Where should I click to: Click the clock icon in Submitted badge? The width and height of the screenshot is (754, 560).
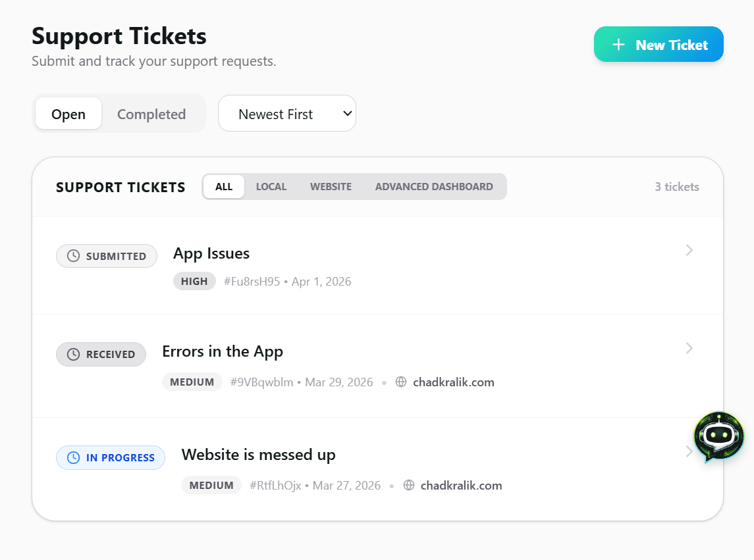[x=74, y=256]
